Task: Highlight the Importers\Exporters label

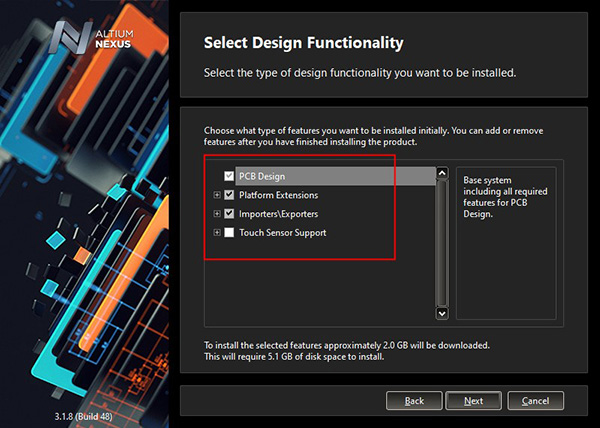Action: (279, 214)
